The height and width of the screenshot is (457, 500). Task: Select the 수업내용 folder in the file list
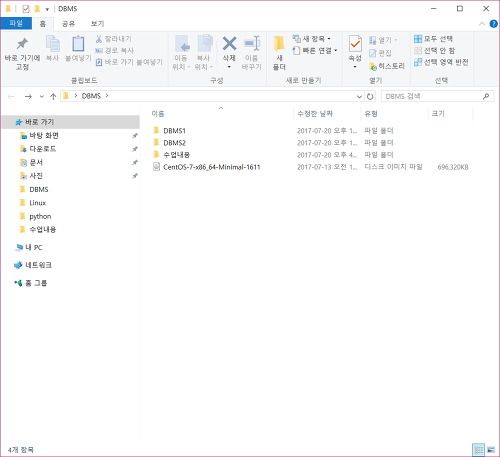click(x=176, y=155)
